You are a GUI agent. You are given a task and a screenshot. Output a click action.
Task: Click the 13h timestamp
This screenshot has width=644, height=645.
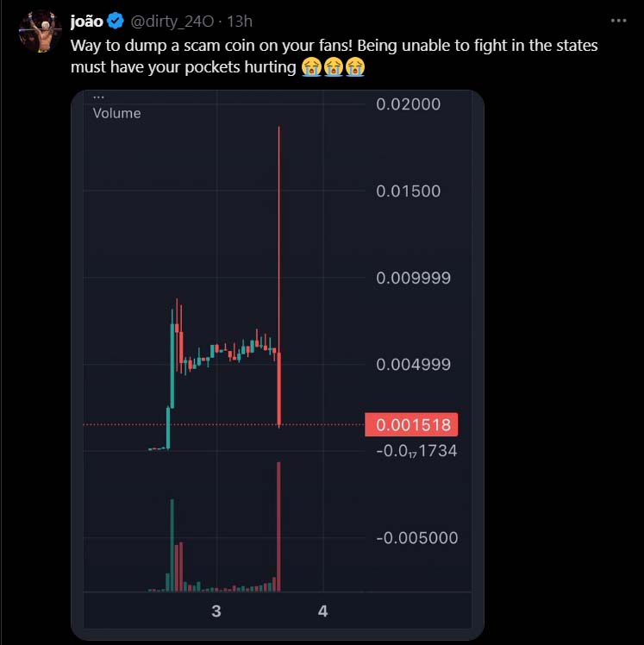(x=239, y=22)
